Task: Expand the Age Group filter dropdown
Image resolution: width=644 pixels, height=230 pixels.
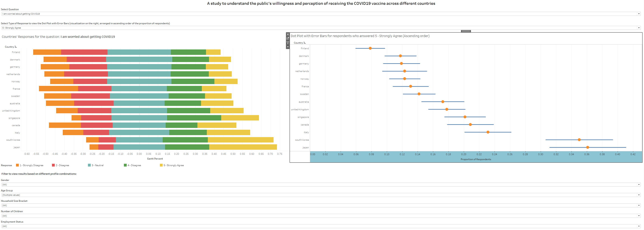Action: (x=639, y=195)
